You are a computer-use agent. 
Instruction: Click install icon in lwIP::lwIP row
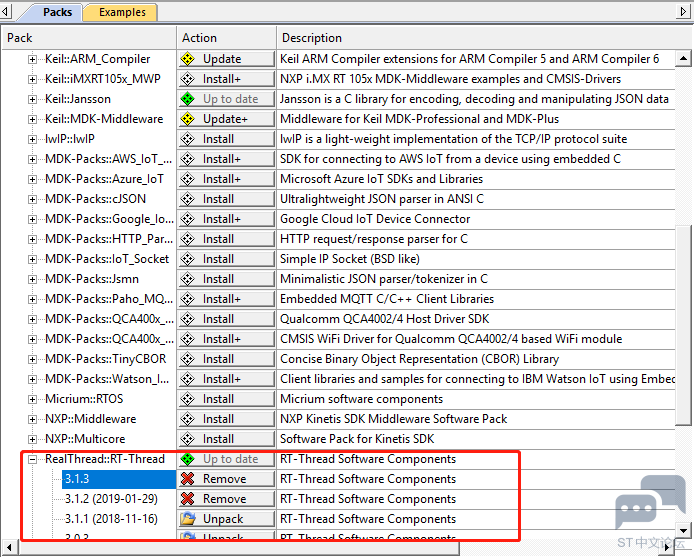(x=188, y=139)
